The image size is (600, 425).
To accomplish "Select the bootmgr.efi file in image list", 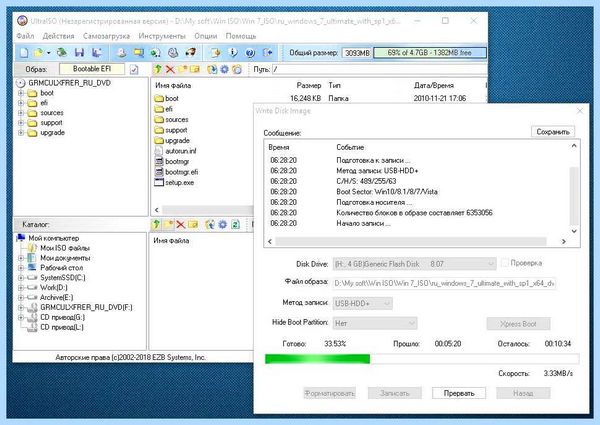I will pyautogui.click(x=176, y=172).
